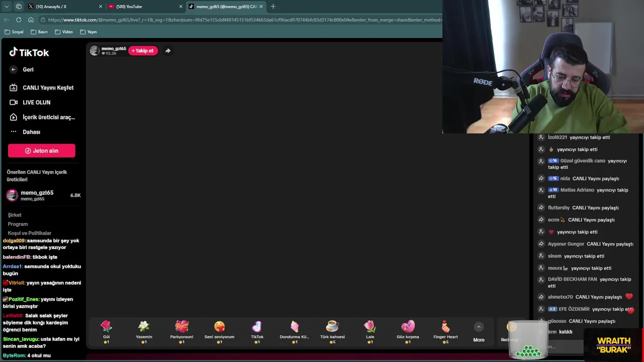Image resolution: width=644 pixels, height=362 pixels.
Task: Send the Yasemin gift
Action: coord(144,332)
